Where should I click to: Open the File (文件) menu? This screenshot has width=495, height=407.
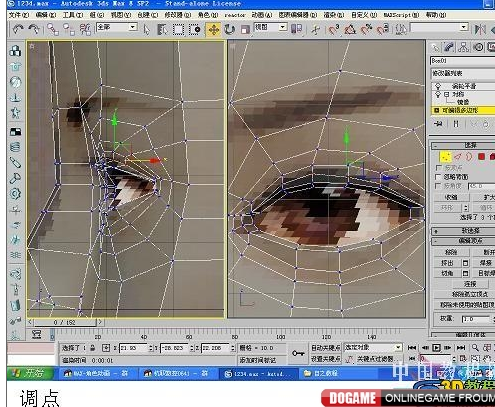[19, 15]
